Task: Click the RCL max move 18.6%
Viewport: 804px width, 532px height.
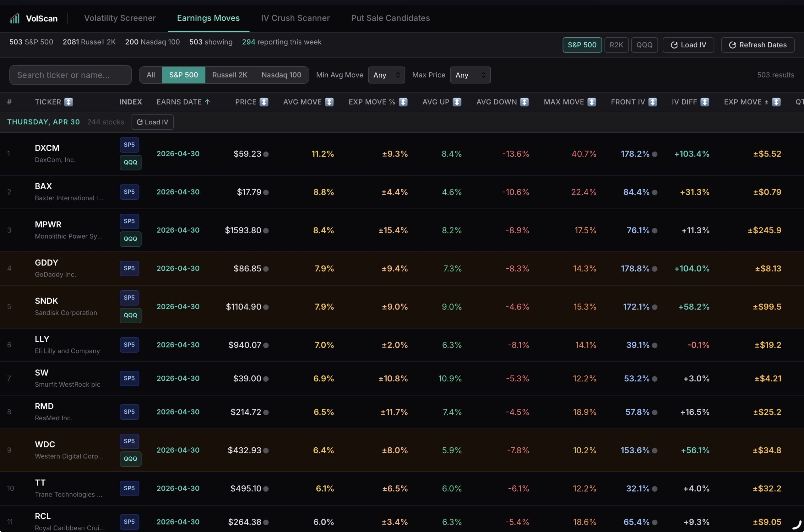Action: point(584,523)
